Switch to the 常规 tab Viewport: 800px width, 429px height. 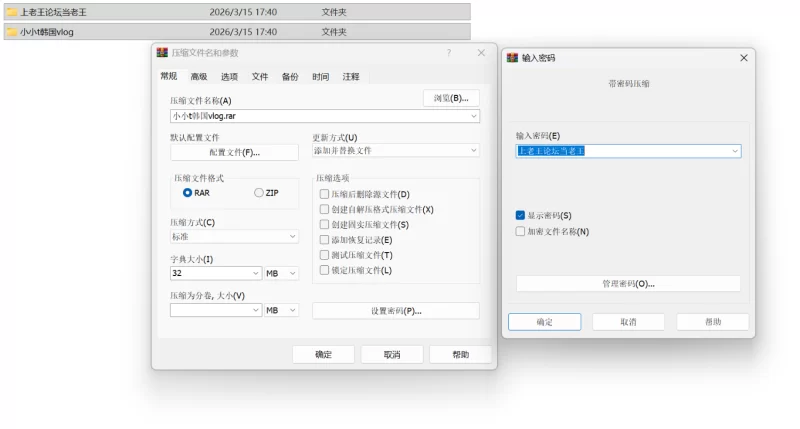click(x=169, y=76)
